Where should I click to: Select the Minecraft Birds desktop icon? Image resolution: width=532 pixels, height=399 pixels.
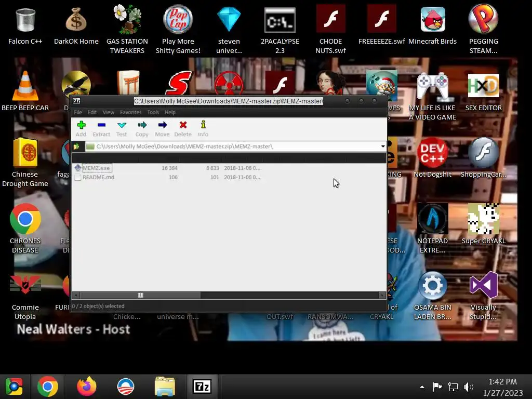pyautogui.click(x=433, y=26)
